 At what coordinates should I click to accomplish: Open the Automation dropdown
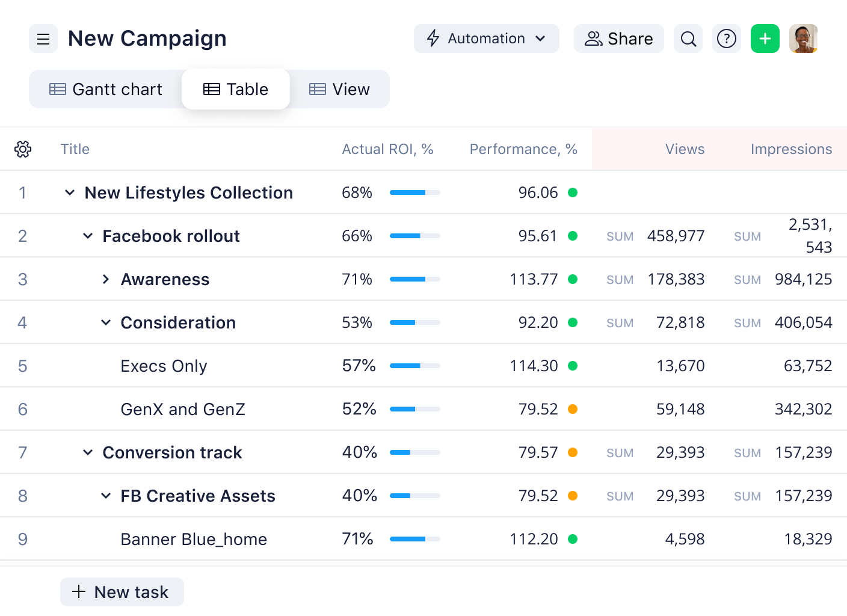[486, 38]
